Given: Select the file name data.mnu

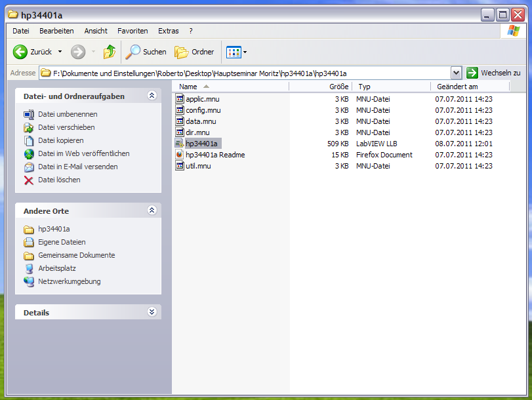Looking at the screenshot, I should [x=201, y=121].
